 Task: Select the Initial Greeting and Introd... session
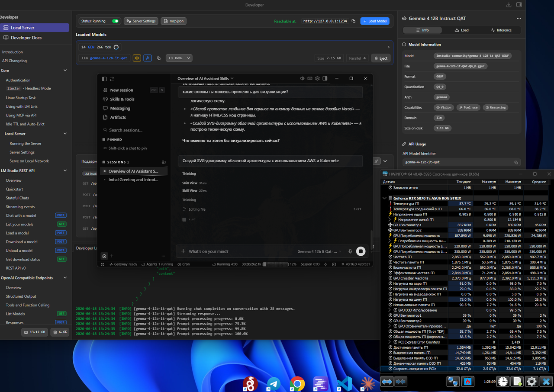point(134,180)
